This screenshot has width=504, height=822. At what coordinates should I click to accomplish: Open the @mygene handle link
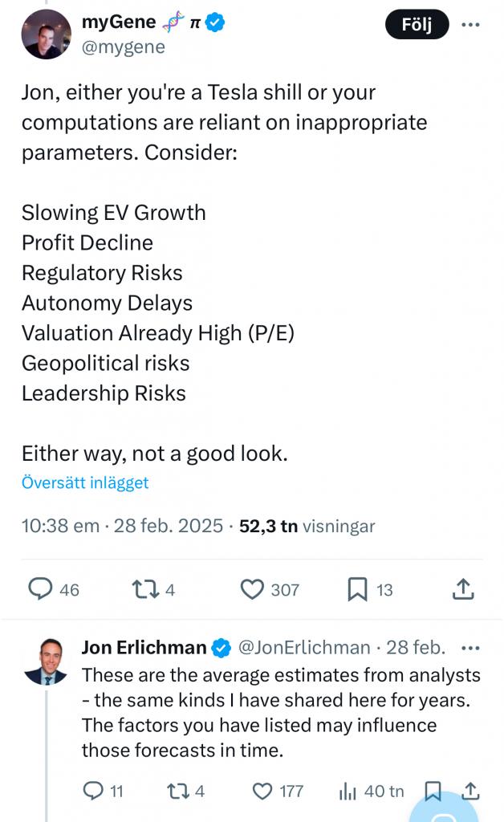(123, 47)
